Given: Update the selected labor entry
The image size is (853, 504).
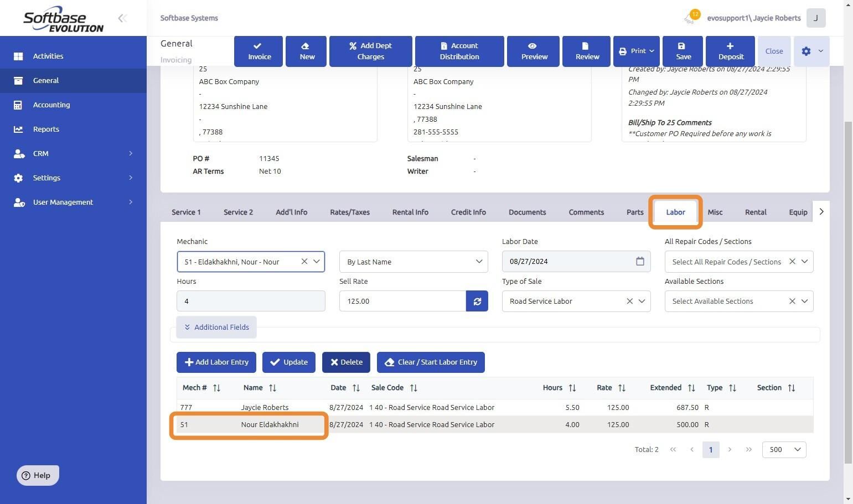Looking at the screenshot, I should [289, 362].
